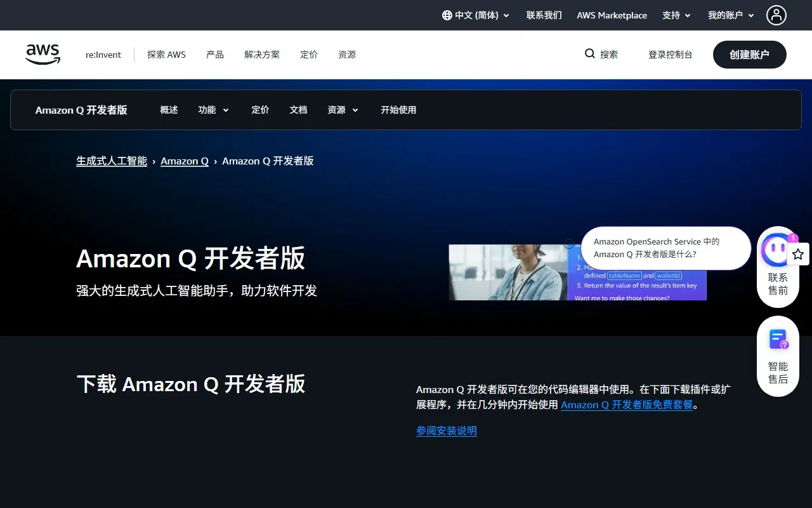Screen dimensions: 812x508
Task: Click the 创建账户 button
Action: [x=749, y=55]
